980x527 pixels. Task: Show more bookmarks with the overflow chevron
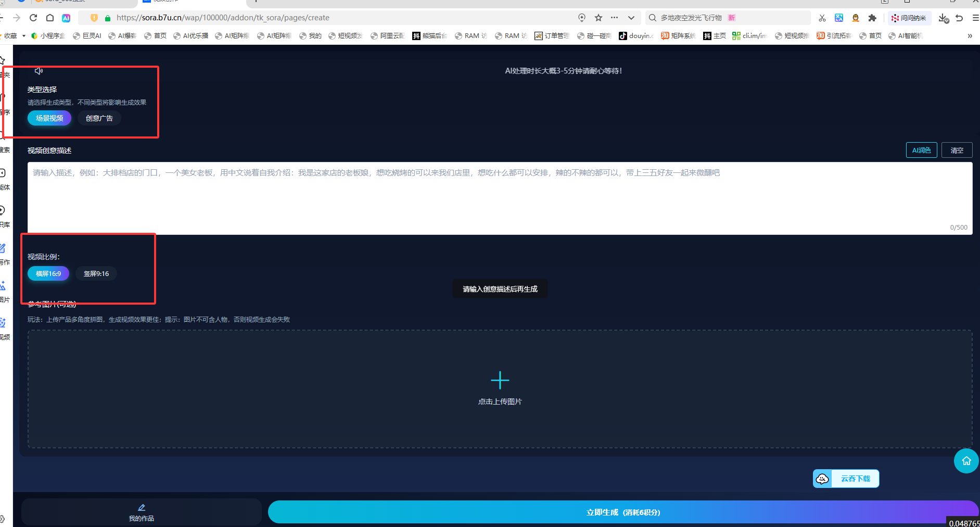click(970, 36)
